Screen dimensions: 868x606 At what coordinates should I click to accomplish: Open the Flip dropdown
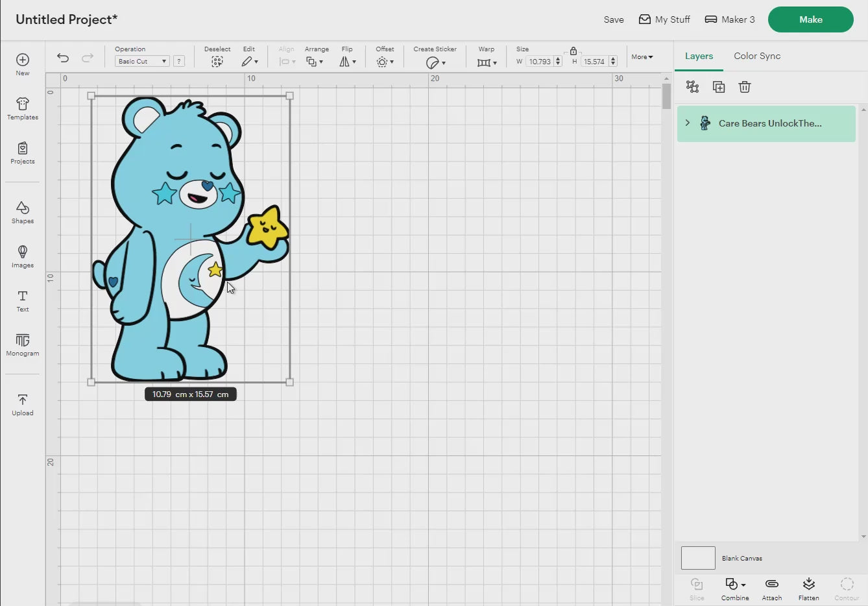[x=348, y=62]
